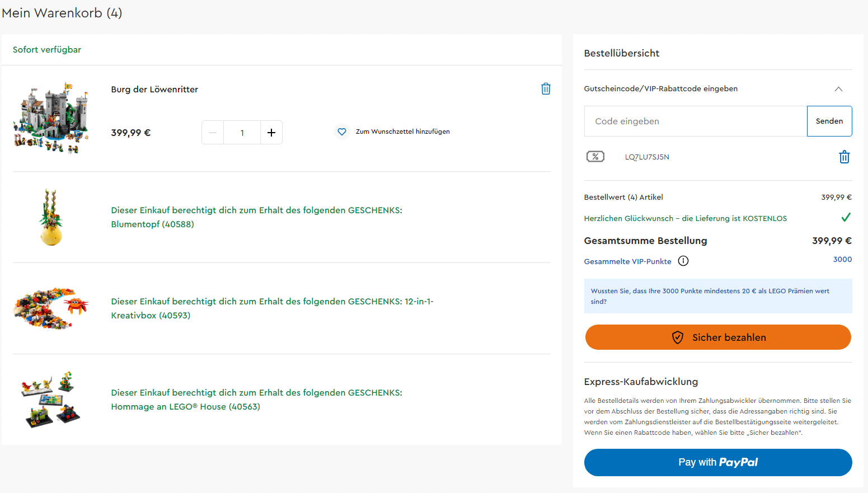The image size is (868, 493).
Task: Click the green free-delivery checkmark
Action: tap(846, 217)
